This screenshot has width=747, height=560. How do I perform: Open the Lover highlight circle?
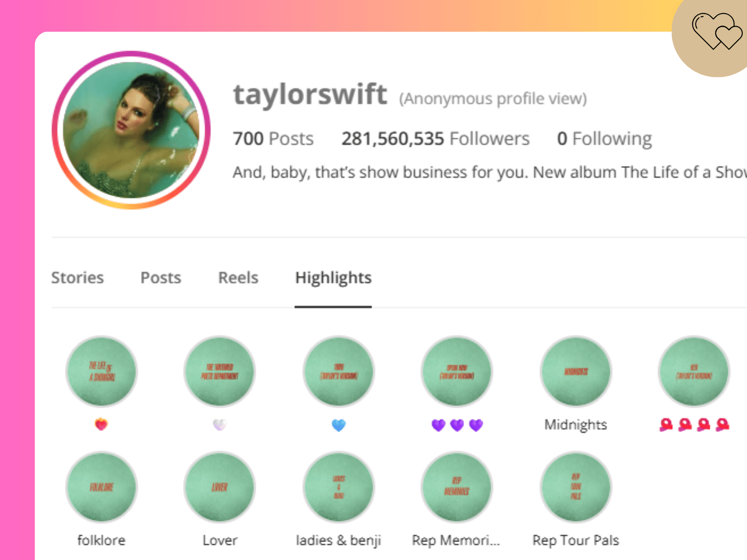219,487
